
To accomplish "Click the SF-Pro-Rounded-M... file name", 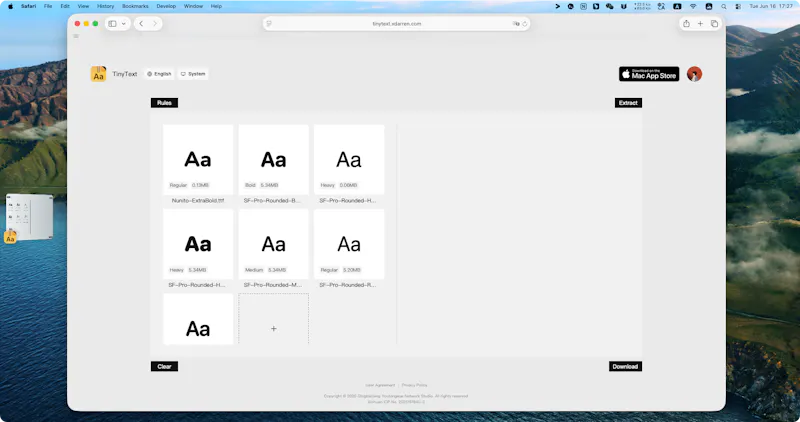I will (x=273, y=285).
